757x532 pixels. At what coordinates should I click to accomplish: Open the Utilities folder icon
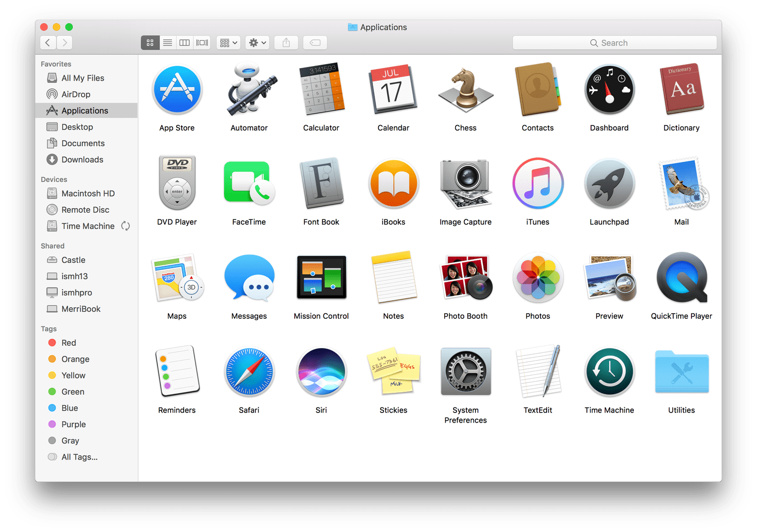coord(682,372)
